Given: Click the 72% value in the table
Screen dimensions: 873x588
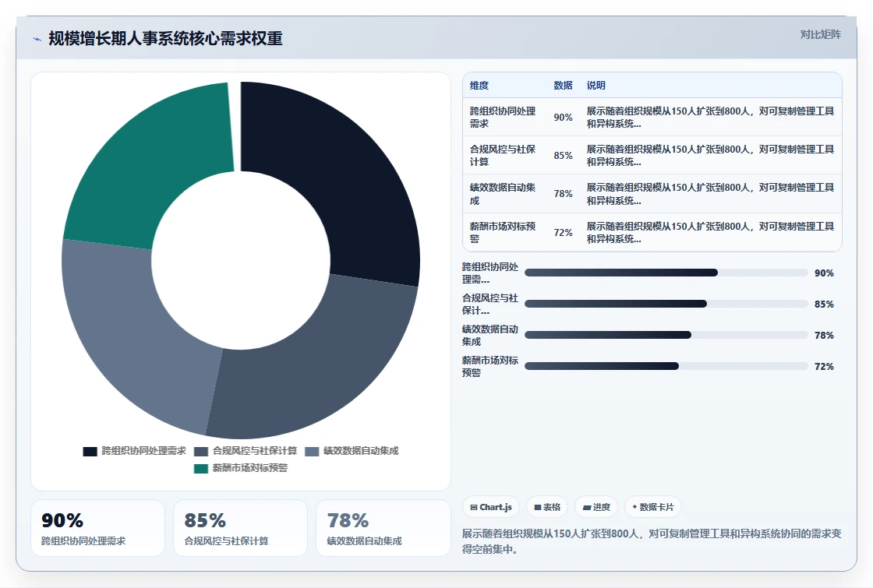Looking at the screenshot, I should point(563,233).
